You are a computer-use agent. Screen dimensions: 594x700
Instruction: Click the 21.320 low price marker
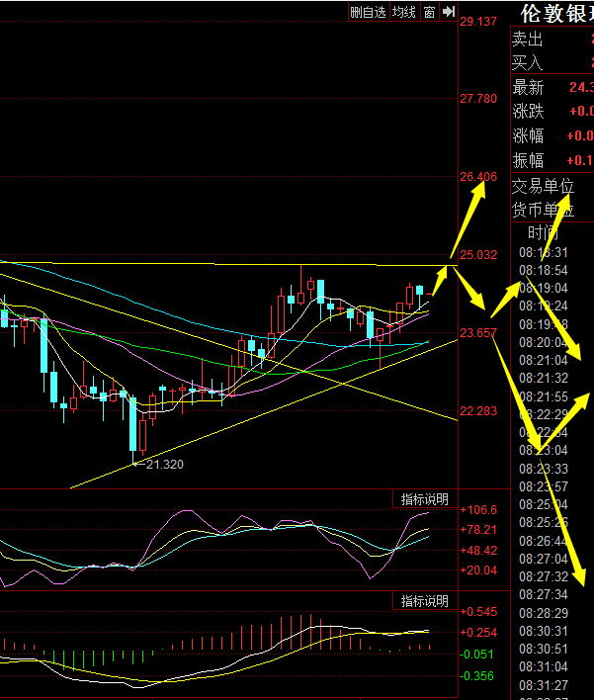[165, 465]
